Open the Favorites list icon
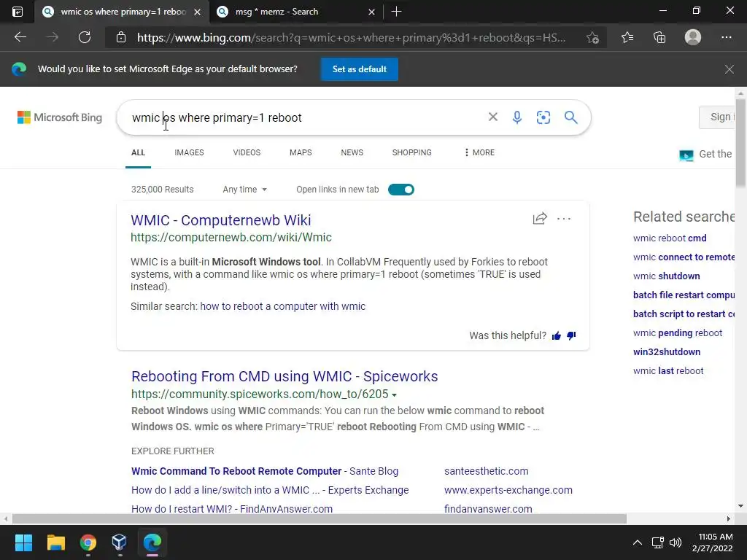Screen dimensions: 747x560 627,37
